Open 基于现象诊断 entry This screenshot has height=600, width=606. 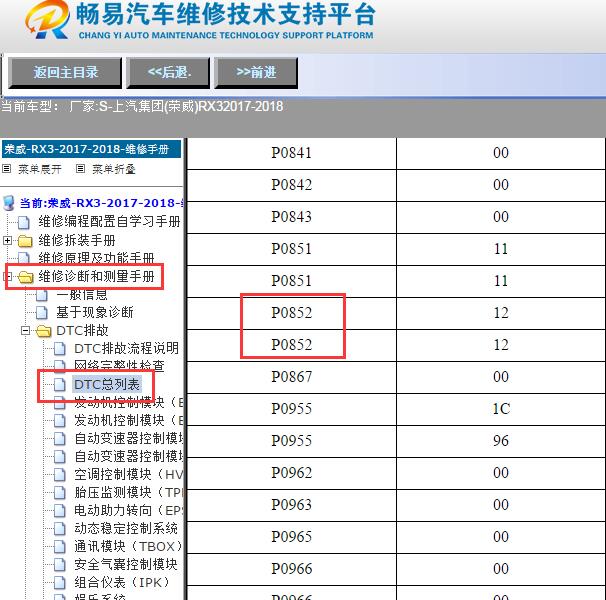pyautogui.click(x=95, y=312)
